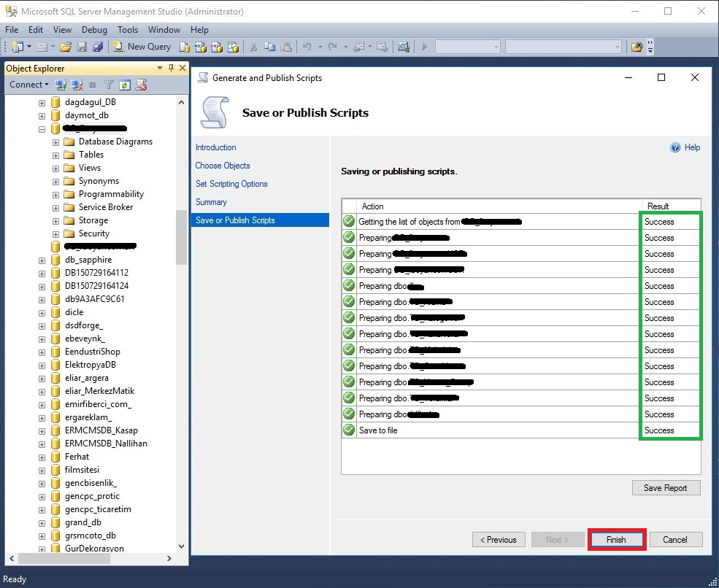Viewport: 719px width, 588px height.
Task: Open the Debug menu
Action: click(x=94, y=30)
